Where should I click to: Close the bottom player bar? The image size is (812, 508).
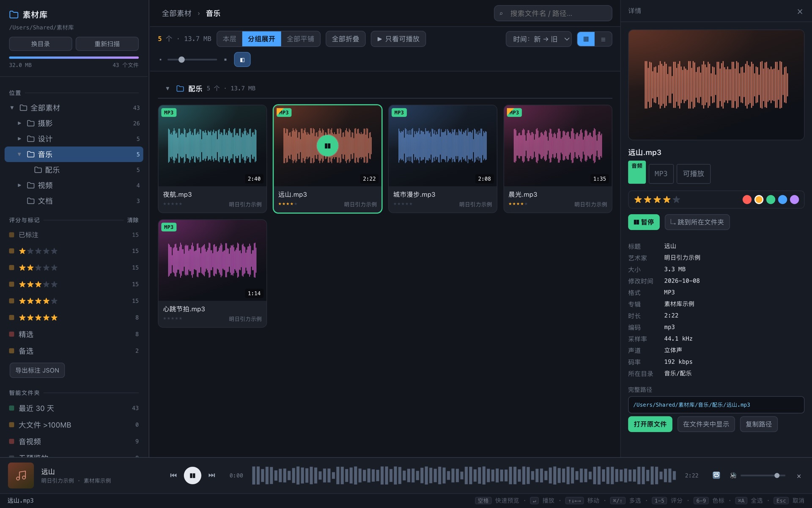(x=799, y=476)
